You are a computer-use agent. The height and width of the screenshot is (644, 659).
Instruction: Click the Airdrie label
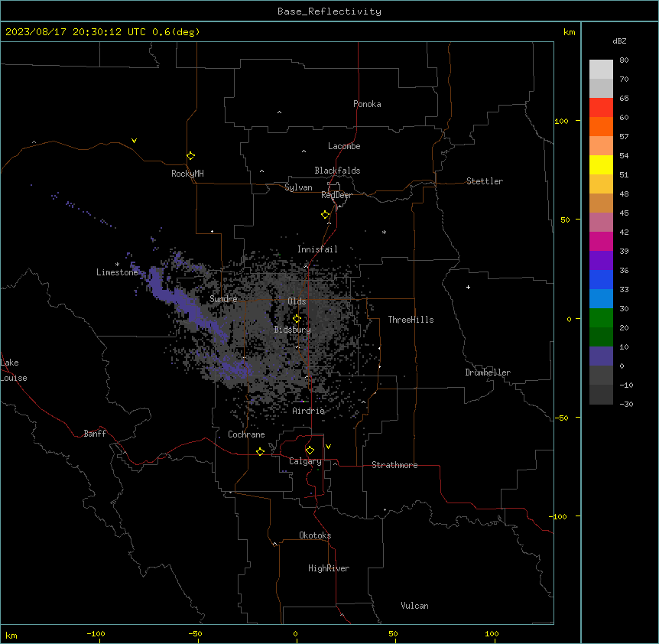(x=309, y=411)
